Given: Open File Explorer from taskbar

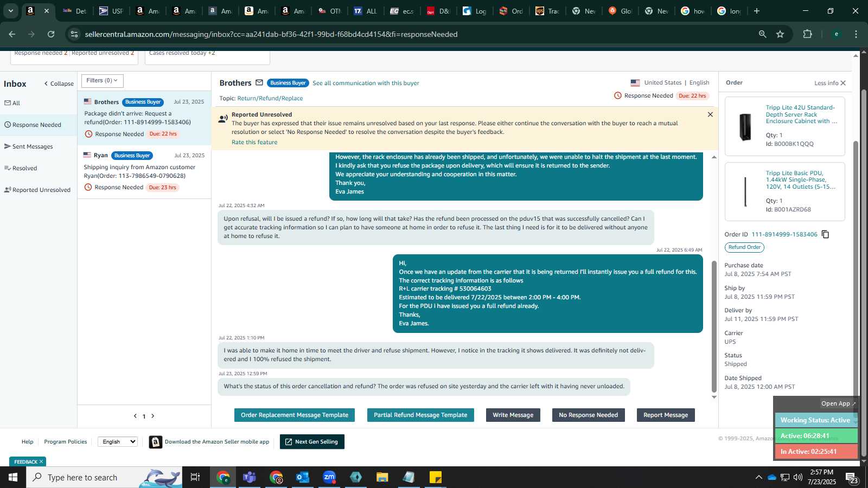Looking at the screenshot, I should 382,477.
